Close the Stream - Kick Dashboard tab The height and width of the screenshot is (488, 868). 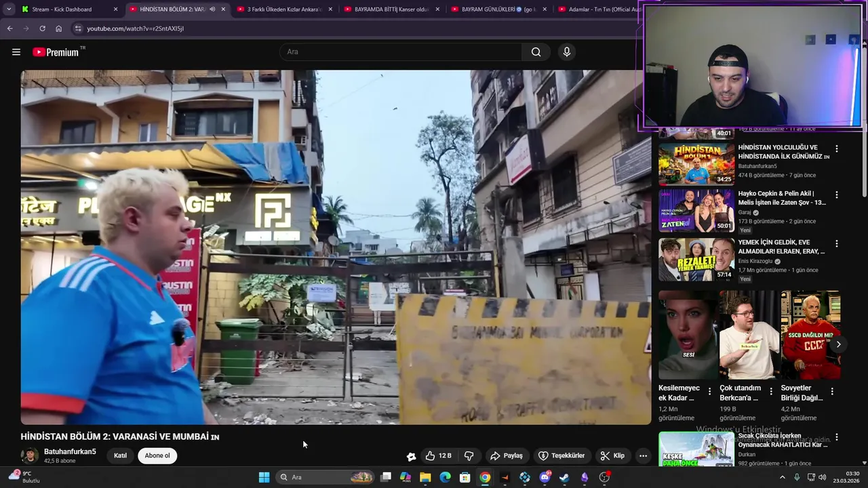115,9
